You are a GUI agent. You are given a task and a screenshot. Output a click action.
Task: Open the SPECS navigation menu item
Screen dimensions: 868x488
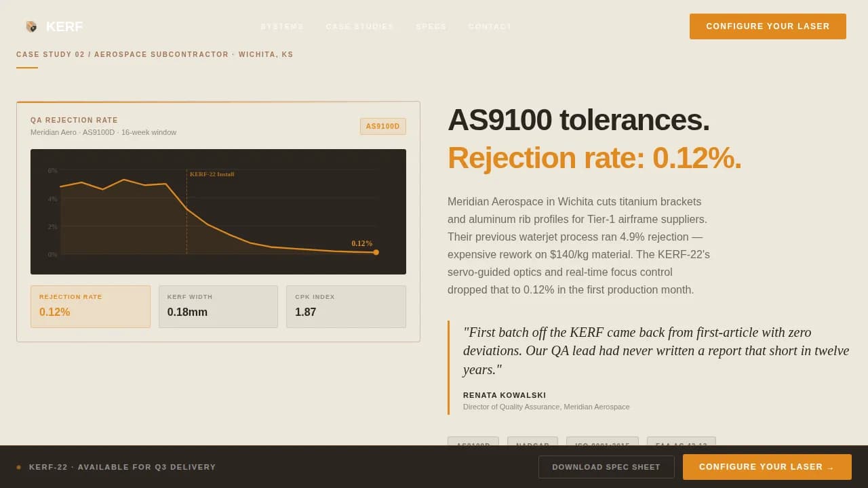point(431,26)
